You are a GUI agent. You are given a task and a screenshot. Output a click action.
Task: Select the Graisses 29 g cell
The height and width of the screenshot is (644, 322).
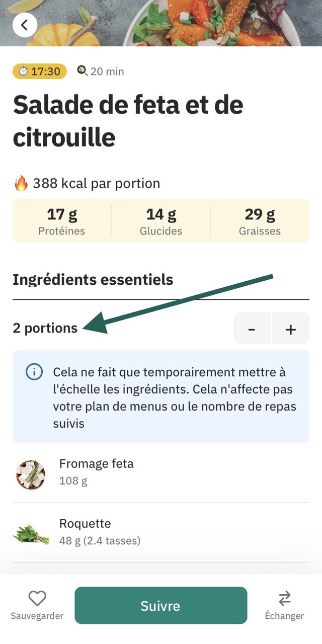[x=260, y=221]
